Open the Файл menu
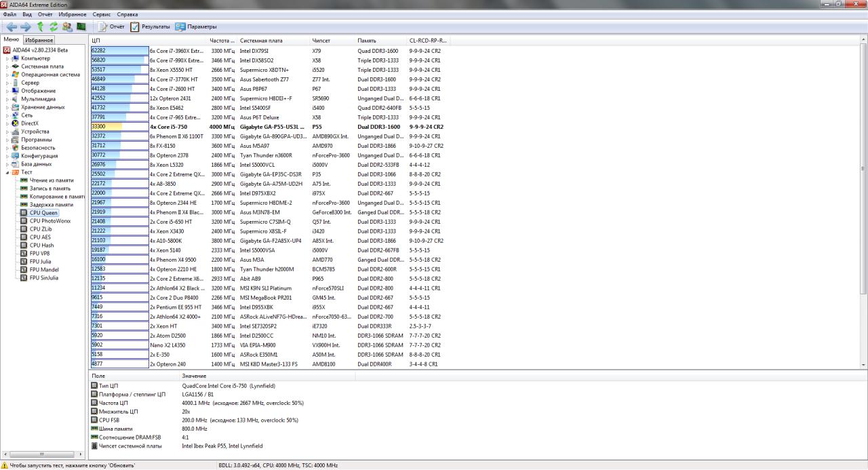Viewport: 868px width, 470px height. [x=9, y=14]
